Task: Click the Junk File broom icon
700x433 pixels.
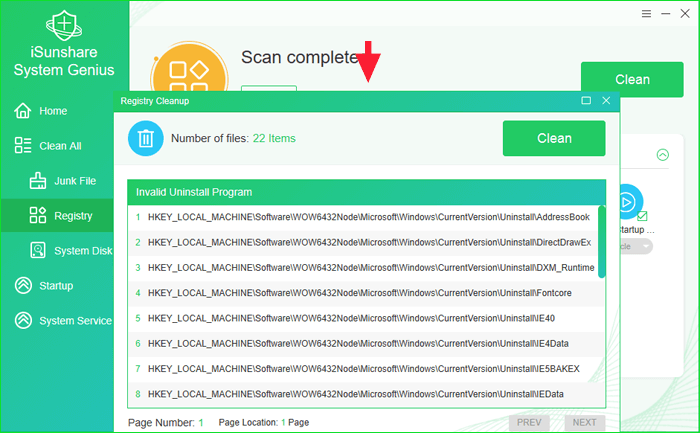Action: (38, 181)
